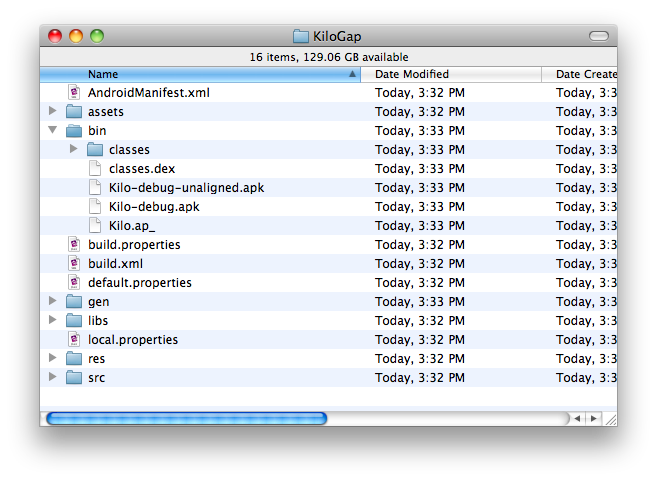
Task: Sort by the Name column header
Action: (x=200, y=74)
